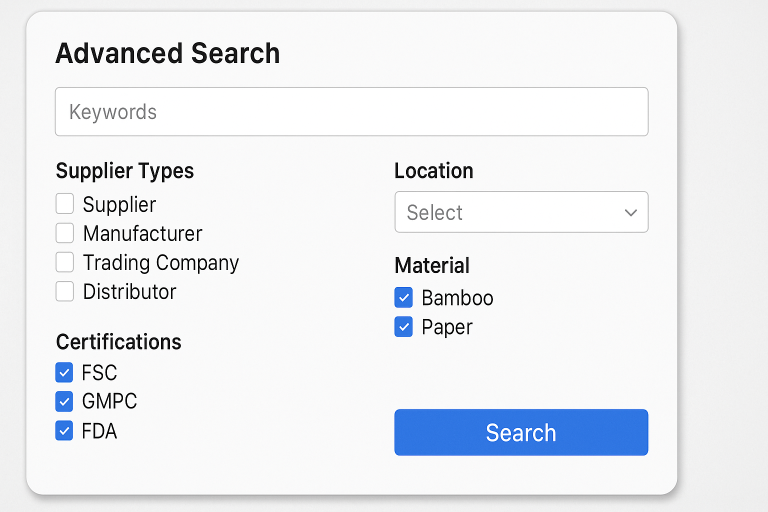Screen dimensions: 768x512
Task: Click the Certifications section label
Action: [x=119, y=341]
